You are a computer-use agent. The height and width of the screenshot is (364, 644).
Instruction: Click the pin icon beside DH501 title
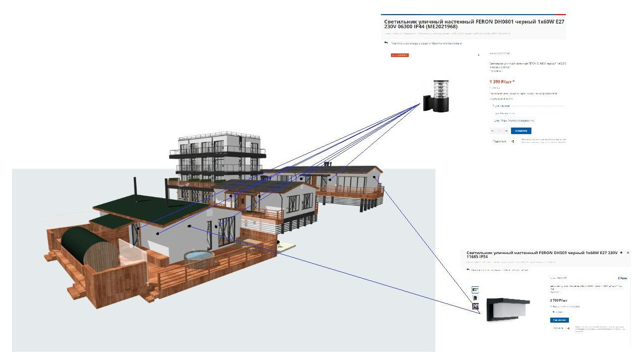point(621,253)
